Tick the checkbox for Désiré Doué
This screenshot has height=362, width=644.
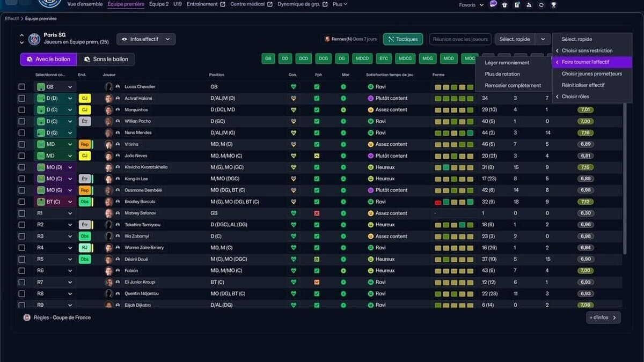22,259
